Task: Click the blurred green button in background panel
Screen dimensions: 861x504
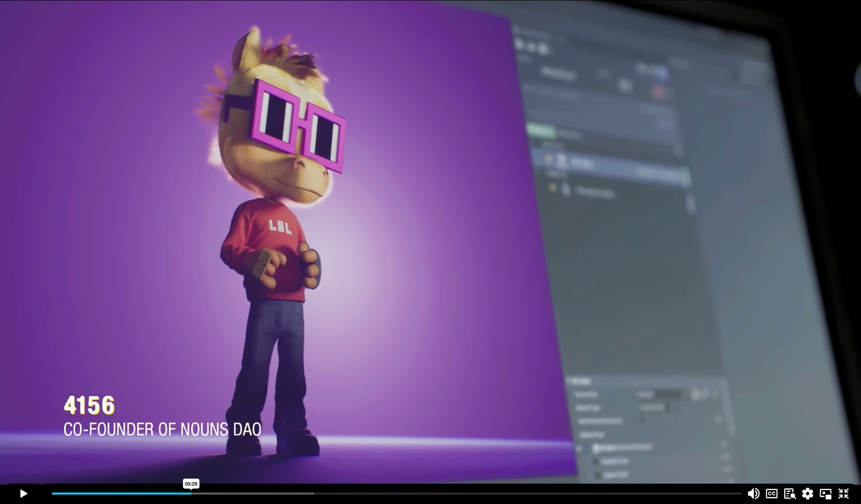Action: 540,131
